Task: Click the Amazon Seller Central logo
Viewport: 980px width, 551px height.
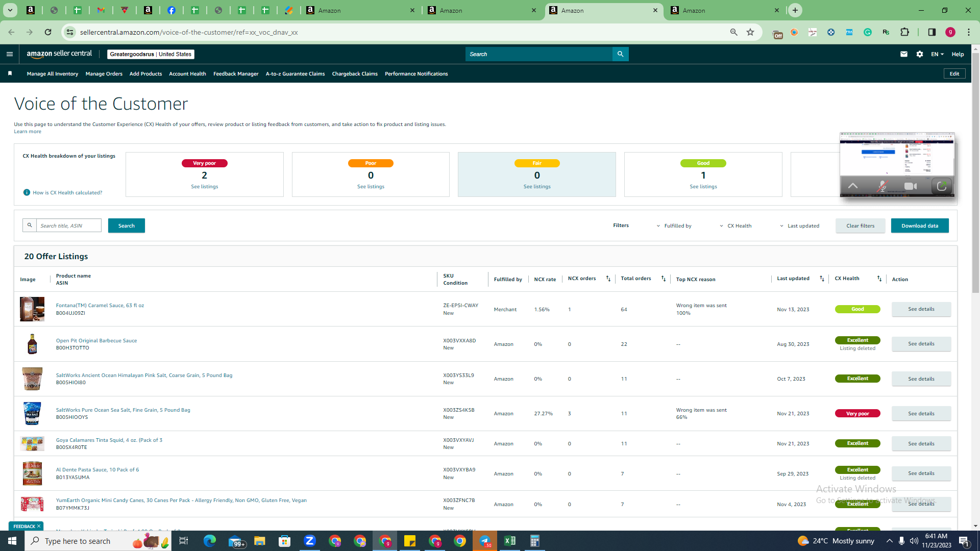Action: (59, 54)
